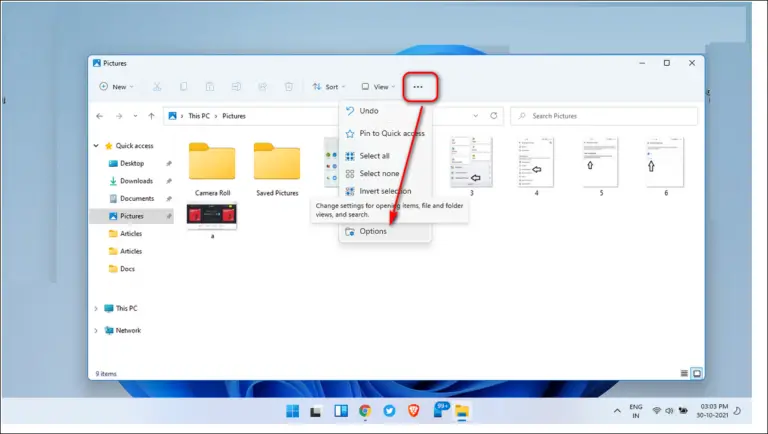The height and width of the screenshot is (434, 768).
Task: Click the Cut icon in toolbar
Action: [157, 87]
